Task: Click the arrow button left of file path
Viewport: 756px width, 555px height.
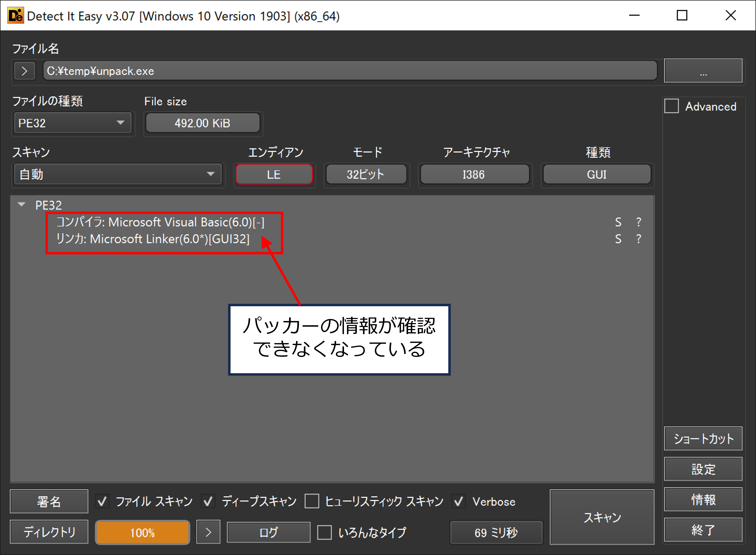Action: click(24, 71)
